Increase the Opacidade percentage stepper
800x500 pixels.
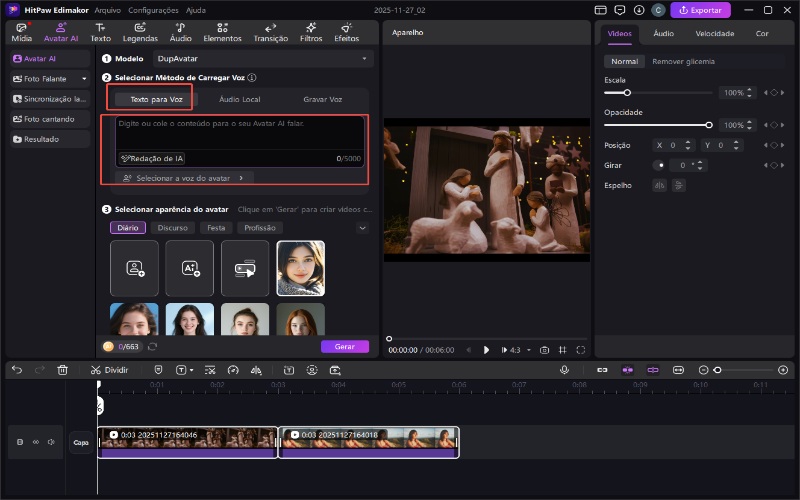point(749,122)
